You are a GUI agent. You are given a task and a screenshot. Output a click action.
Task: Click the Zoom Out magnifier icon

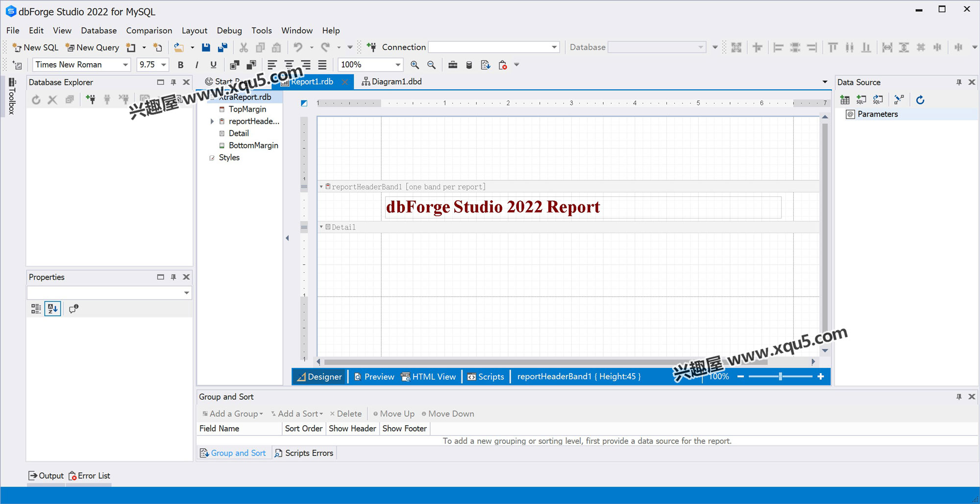click(431, 65)
